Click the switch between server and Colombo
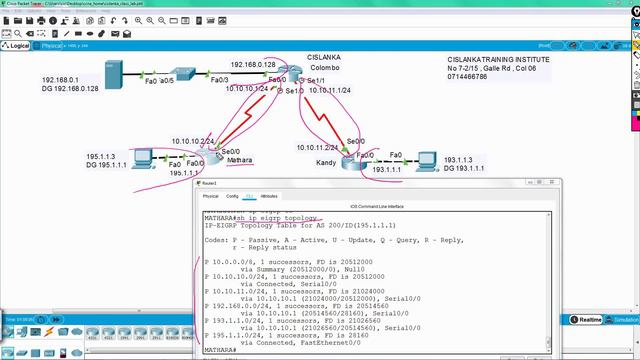Screen dimensions: 640x360 pos(182,74)
